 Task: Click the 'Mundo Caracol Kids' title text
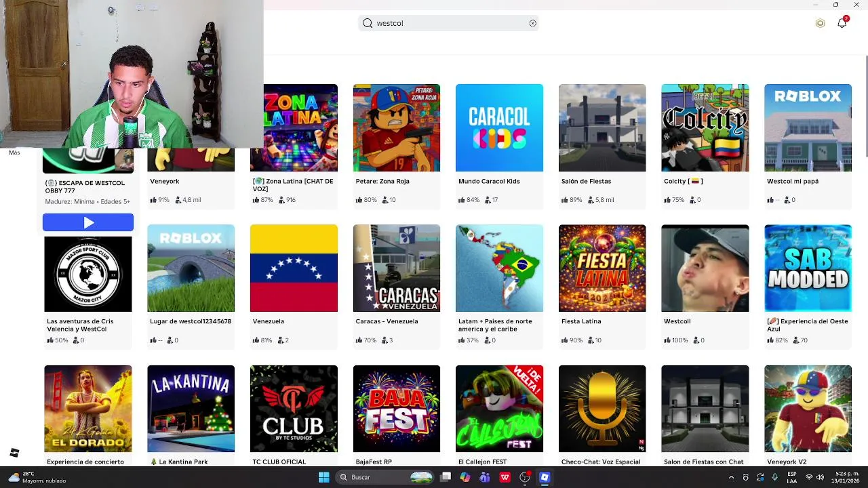(x=489, y=181)
